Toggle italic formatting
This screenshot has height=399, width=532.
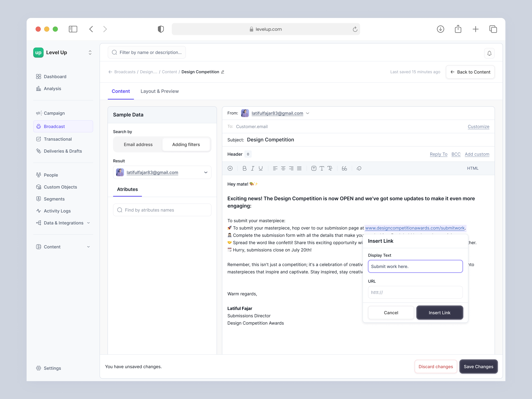(x=252, y=168)
